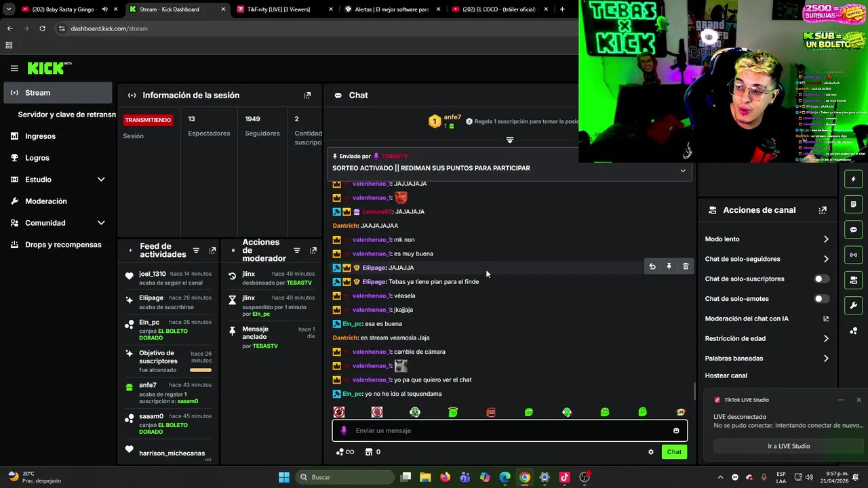This screenshot has height=488, width=868.
Task: Open the lightning bolt activity shortcut in the right sidebar
Action: (854, 179)
